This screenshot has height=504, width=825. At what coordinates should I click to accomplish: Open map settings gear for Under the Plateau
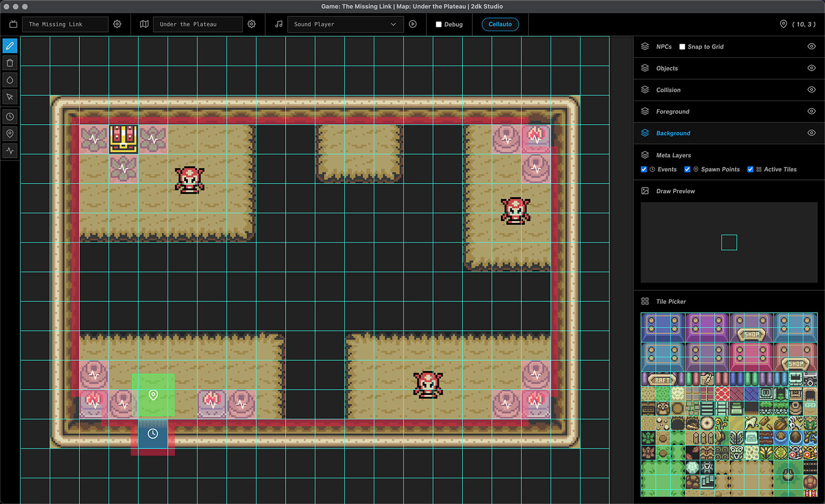pyautogui.click(x=252, y=24)
